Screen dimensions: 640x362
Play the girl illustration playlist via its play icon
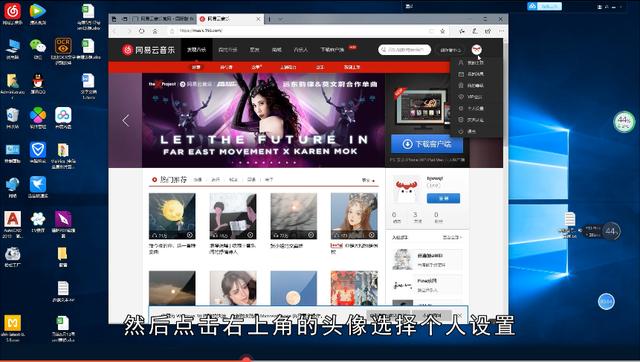click(371, 235)
